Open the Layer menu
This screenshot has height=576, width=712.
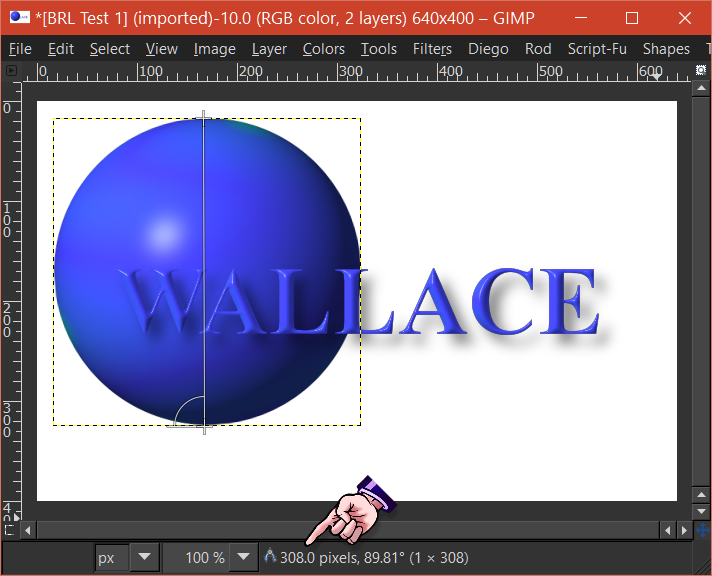coord(269,49)
